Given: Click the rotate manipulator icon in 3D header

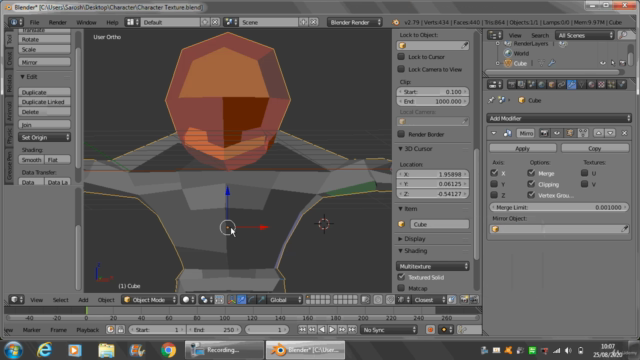Looking at the screenshot, I should 251,300.
